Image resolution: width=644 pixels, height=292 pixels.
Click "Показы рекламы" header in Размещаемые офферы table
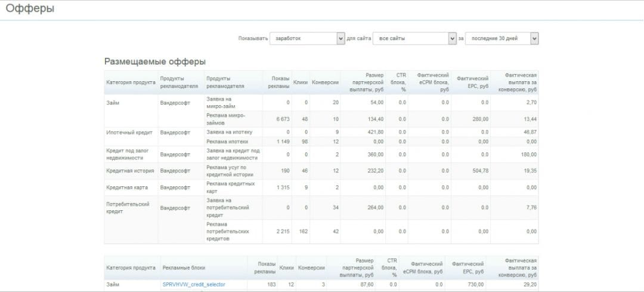[279, 82]
